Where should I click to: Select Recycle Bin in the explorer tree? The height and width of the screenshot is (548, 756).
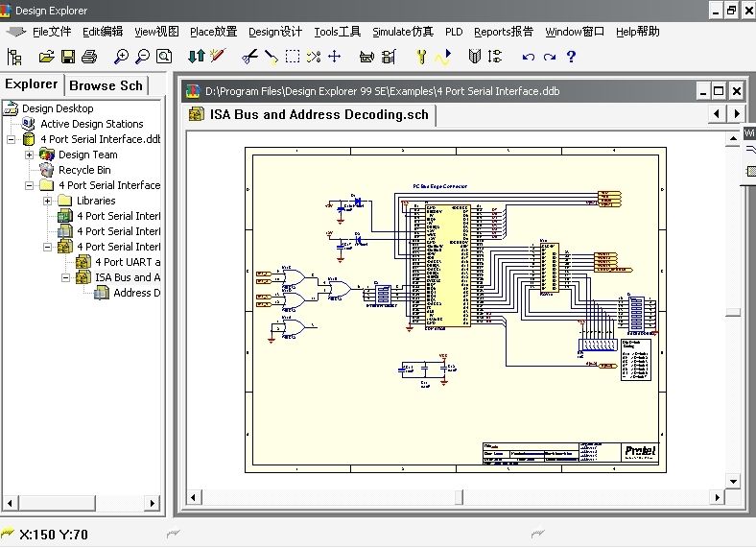pos(84,170)
